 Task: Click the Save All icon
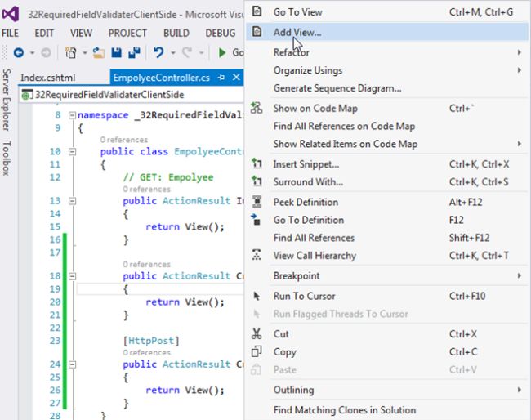point(133,52)
